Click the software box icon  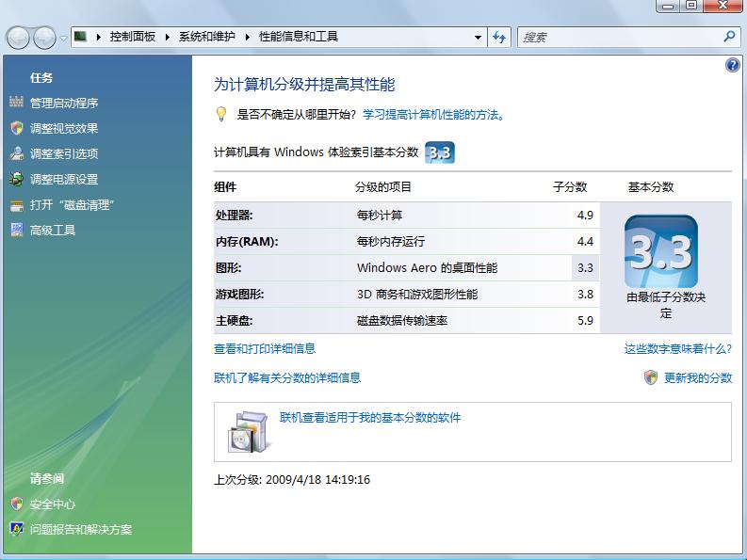click(x=250, y=432)
